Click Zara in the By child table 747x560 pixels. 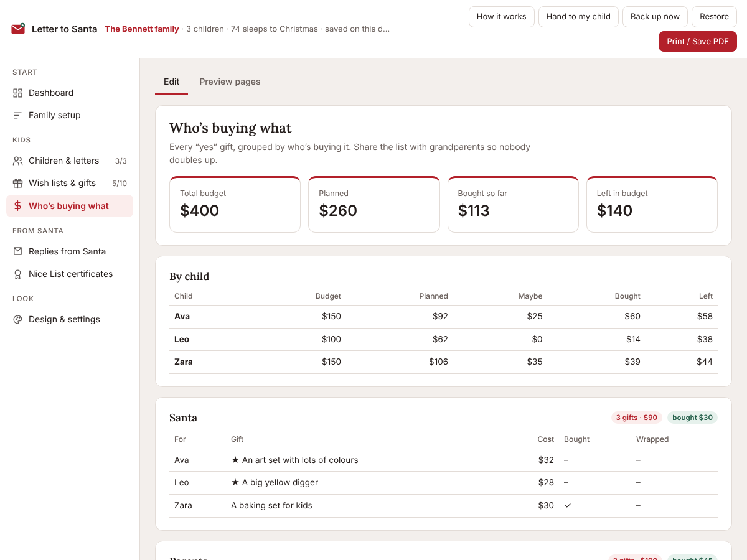point(184,362)
